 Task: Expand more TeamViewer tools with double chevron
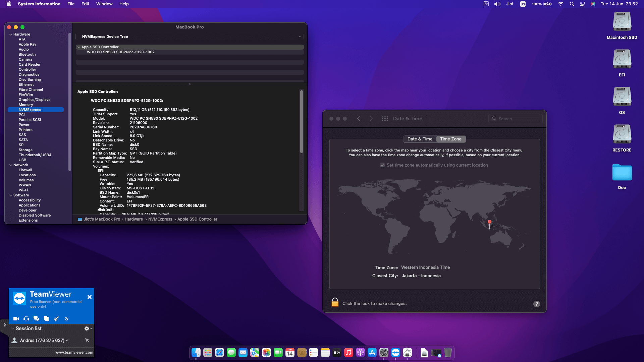tap(66, 319)
